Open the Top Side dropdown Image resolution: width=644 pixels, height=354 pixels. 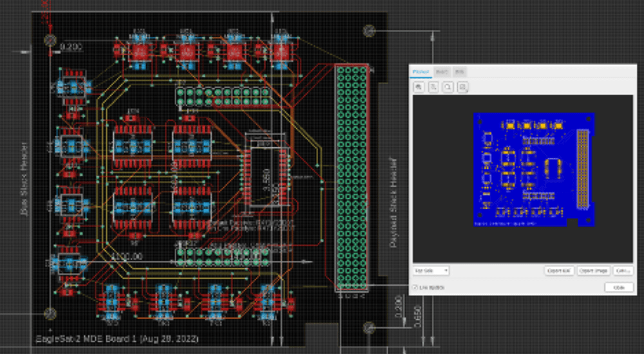tap(431, 271)
